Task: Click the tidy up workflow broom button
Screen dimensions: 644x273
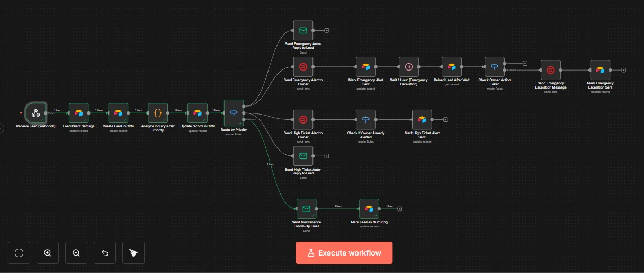Action: point(133,253)
